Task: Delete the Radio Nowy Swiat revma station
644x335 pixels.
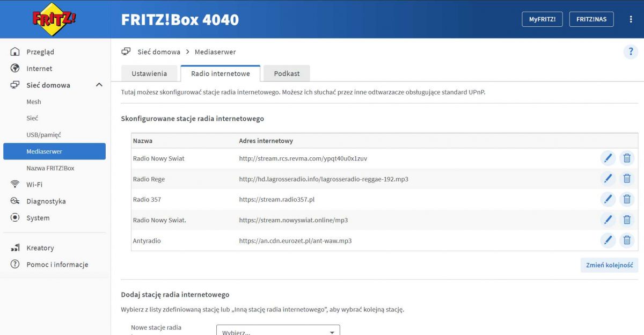Action: [626, 158]
